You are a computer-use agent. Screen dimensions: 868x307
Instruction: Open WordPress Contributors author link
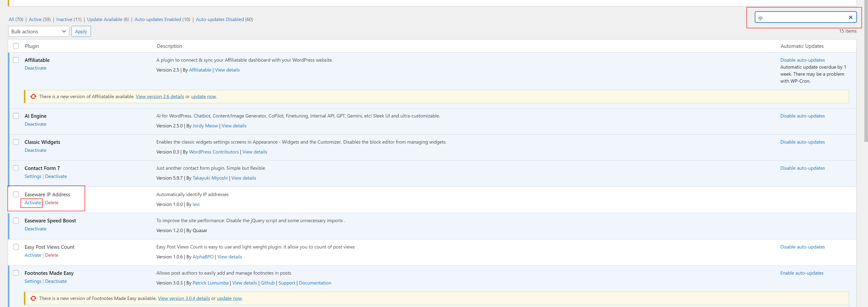[214, 152]
